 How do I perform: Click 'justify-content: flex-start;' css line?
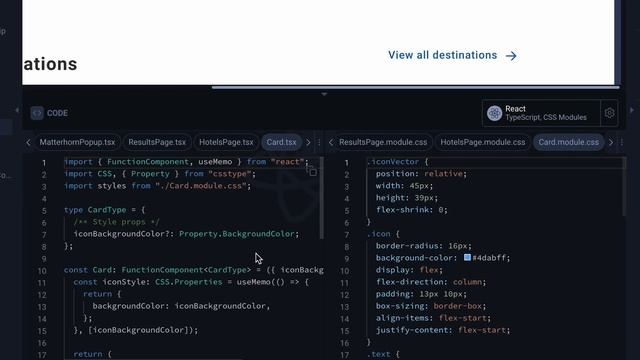(443, 330)
